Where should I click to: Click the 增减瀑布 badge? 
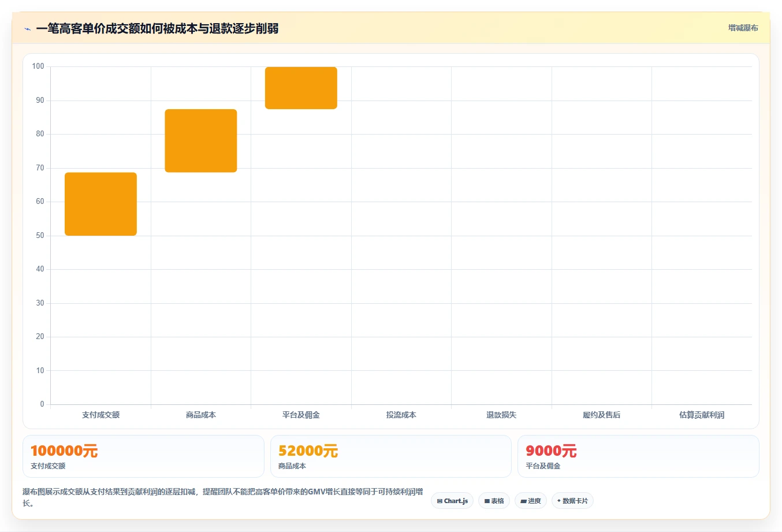pos(743,28)
